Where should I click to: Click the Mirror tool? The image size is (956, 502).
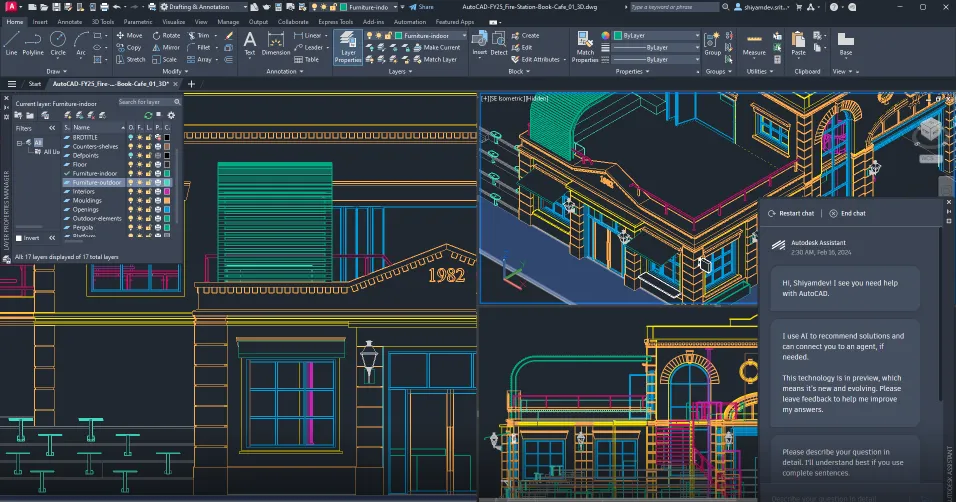[166, 48]
